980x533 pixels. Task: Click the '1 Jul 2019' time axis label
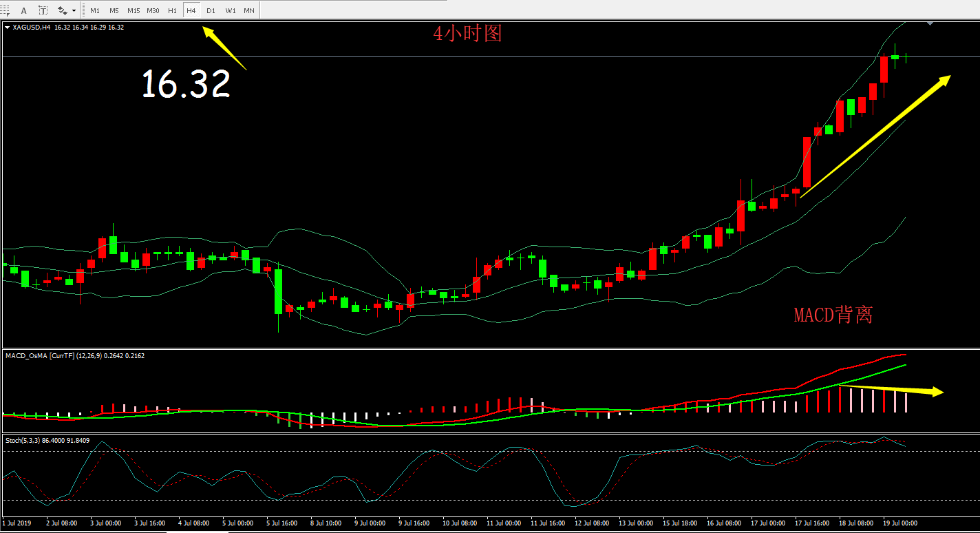tap(18, 523)
